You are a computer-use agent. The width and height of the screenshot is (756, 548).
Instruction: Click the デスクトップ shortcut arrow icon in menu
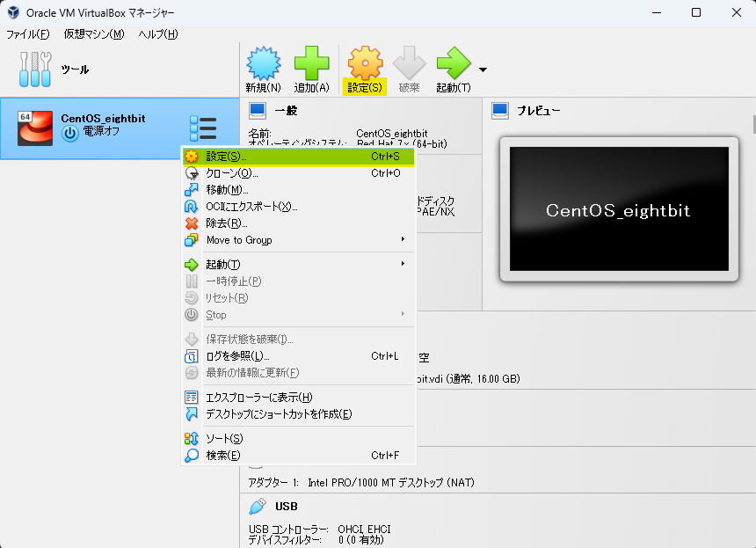tap(192, 414)
